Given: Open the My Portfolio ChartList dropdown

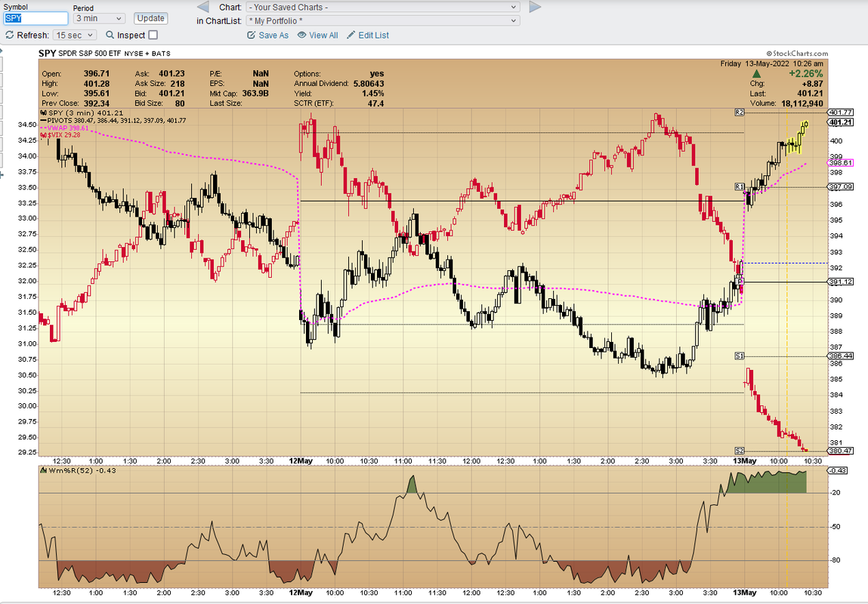Looking at the screenshot, I should [383, 21].
